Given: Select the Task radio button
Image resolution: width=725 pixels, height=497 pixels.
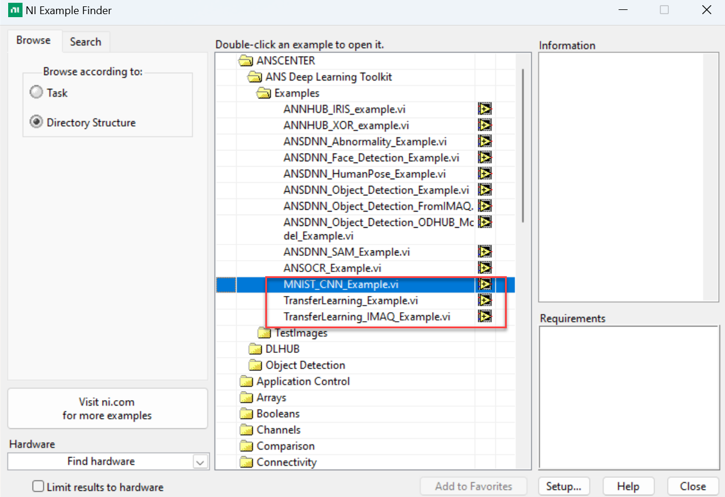Looking at the screenshot, I should click(37, 93).
